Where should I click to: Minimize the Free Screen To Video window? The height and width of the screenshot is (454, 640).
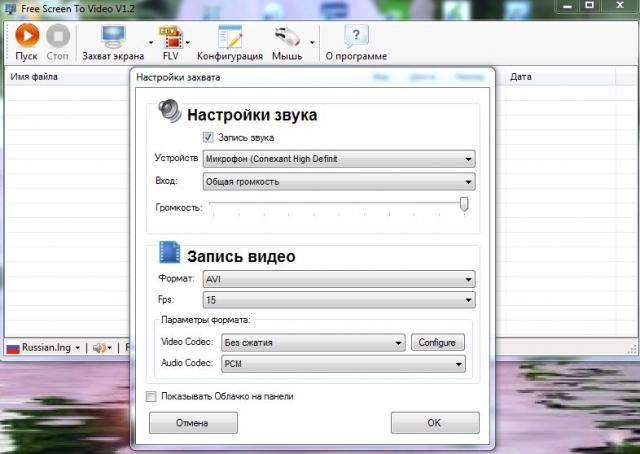click(x=567, y=6)
